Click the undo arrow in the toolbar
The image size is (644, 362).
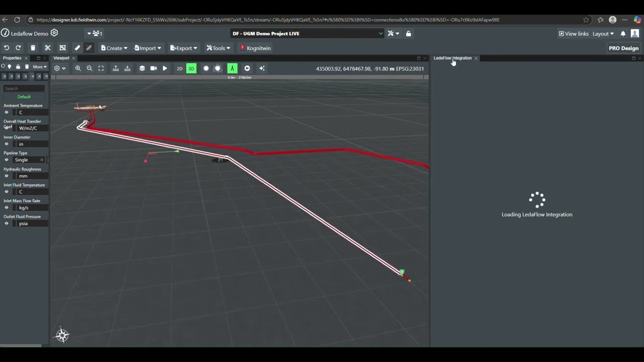7,48
